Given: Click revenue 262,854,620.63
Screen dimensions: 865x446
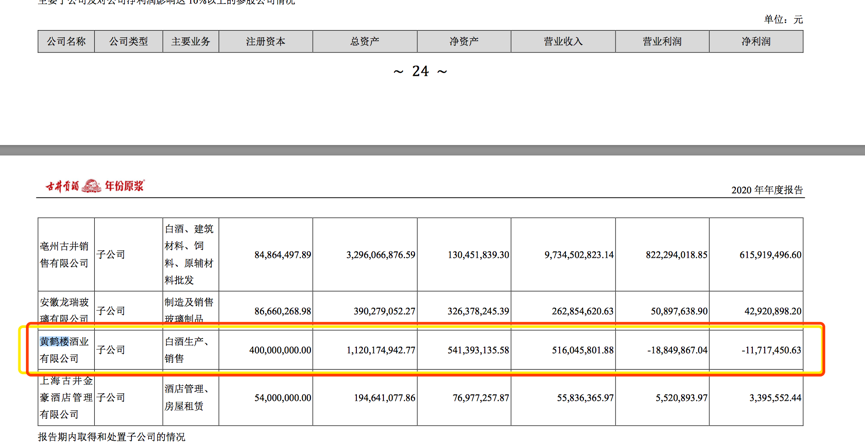Looking at the screenshot, I should [583, 311].
